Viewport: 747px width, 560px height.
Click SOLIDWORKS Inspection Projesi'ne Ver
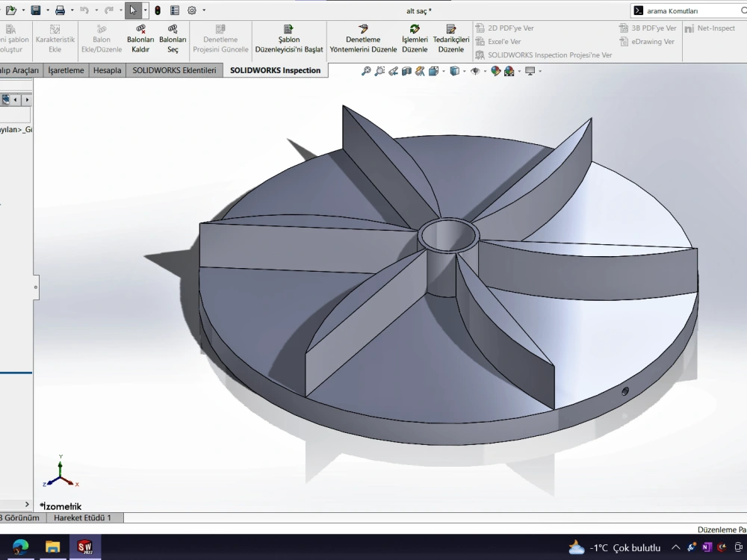[x=544, y=55]
